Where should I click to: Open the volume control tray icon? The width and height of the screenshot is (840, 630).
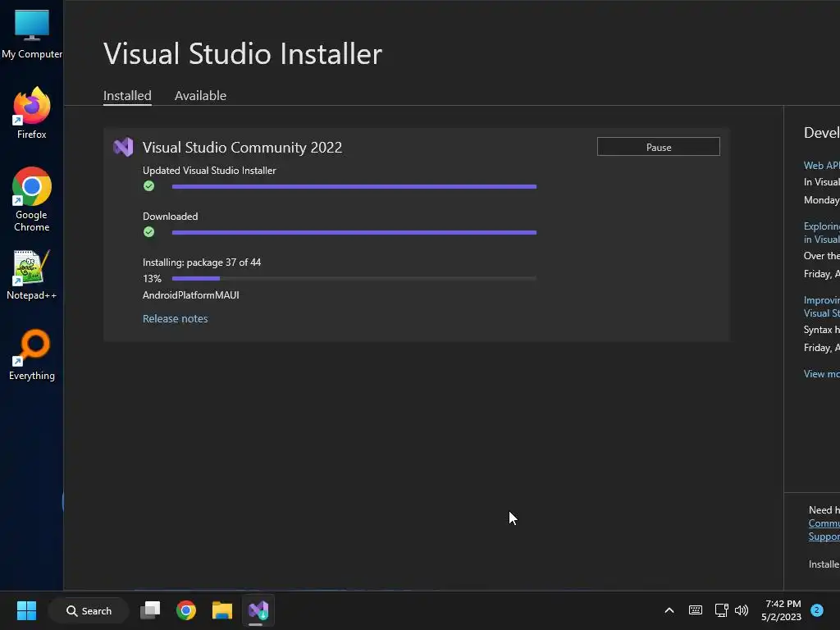[x=742, y=610]
